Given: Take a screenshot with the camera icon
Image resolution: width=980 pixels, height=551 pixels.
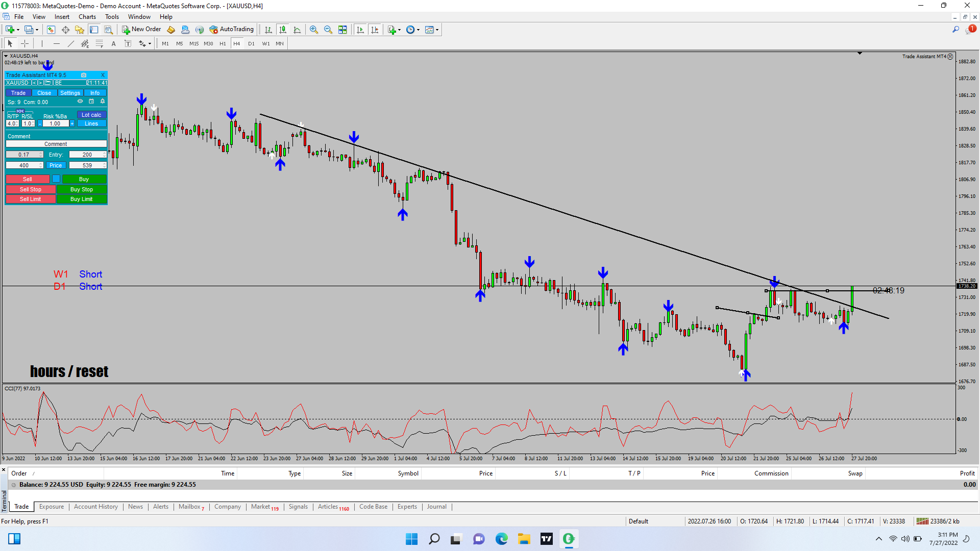Looking at the screenshot, I should pyautogui.click(x=84, y=75).
